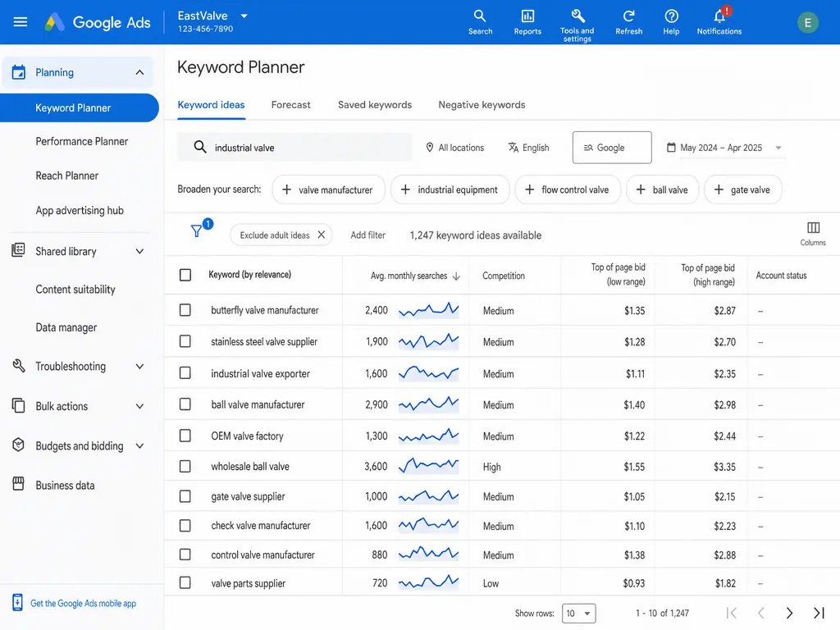Screen dimensions: 840x630
Task: Go to the next results page
Action: pyautogui.click(x=789, y=613)
